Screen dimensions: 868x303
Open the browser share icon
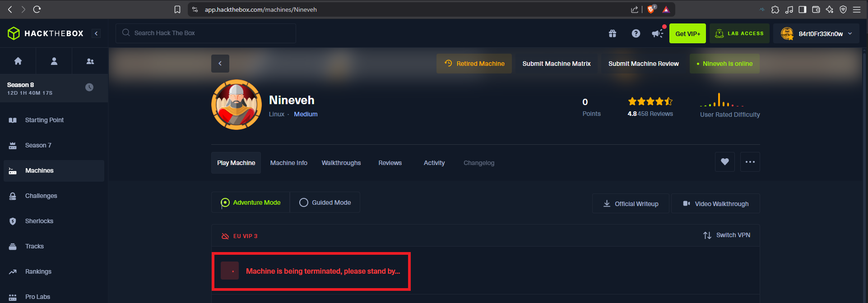pos(634,9)
